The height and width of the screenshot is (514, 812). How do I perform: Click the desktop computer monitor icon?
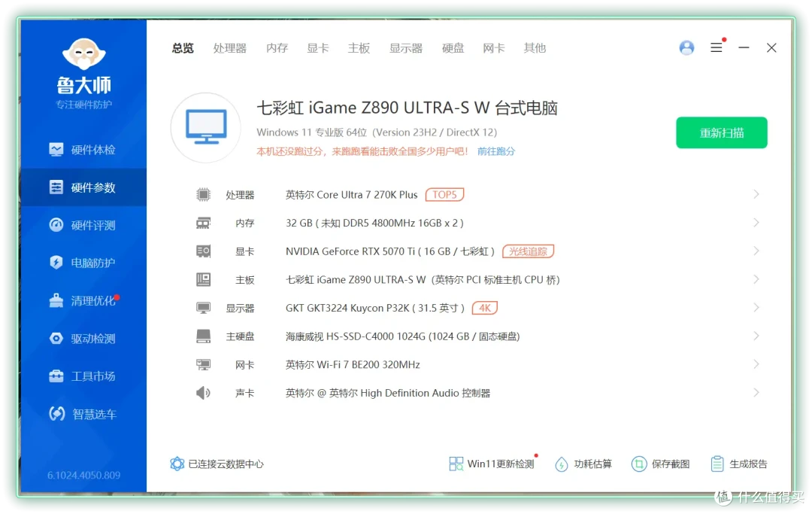[206, 127]
